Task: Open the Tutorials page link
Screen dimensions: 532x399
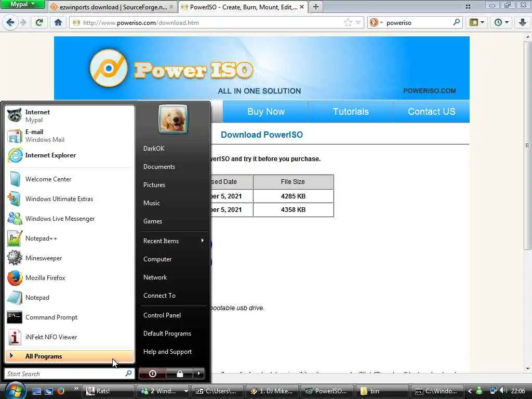Action: [x=351, y=112]
